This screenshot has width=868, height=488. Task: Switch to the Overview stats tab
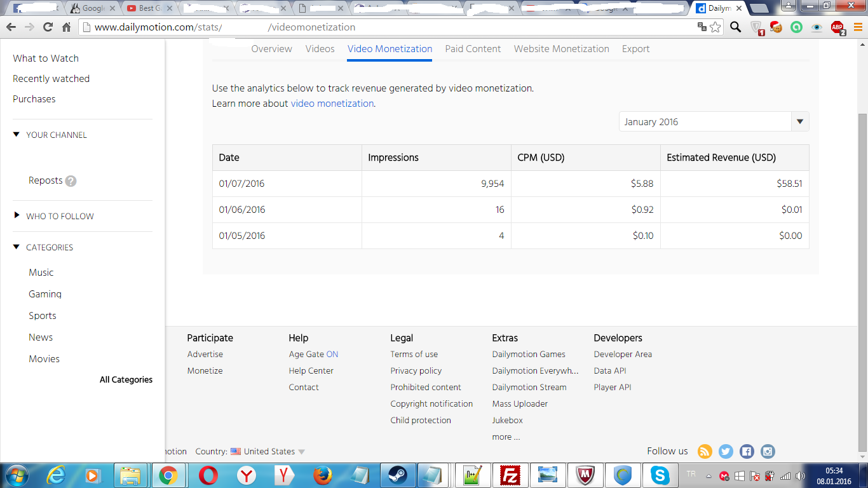(272, 49)
